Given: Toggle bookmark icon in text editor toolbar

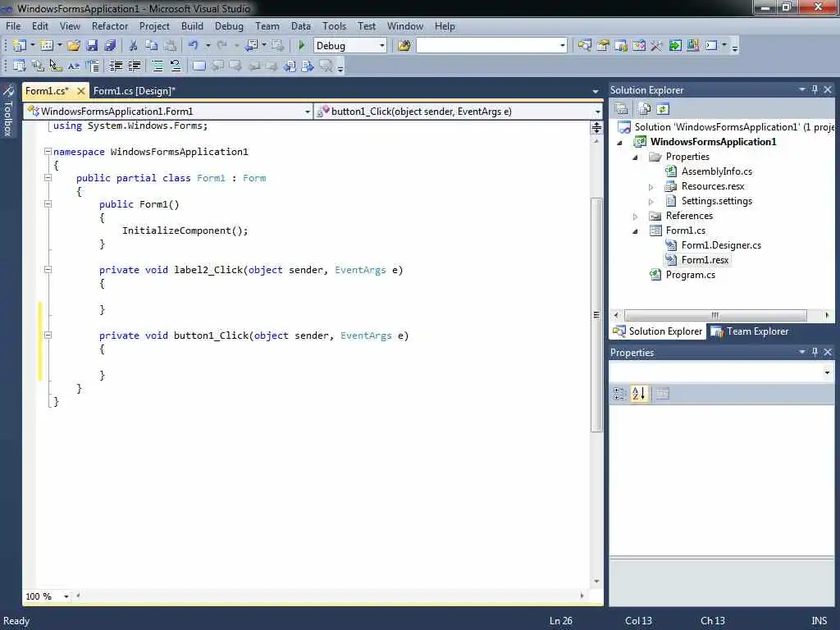Looking at the screenshot, I should tap(199, 66).
